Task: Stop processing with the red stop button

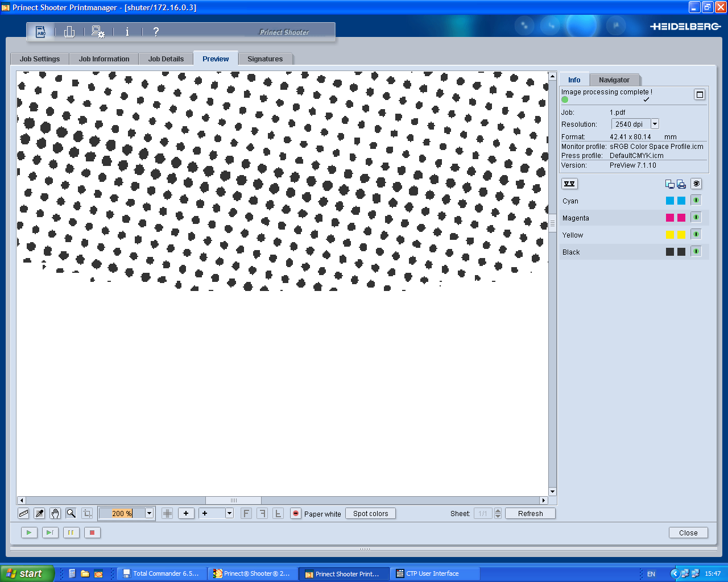Action: tap(92, 533)
